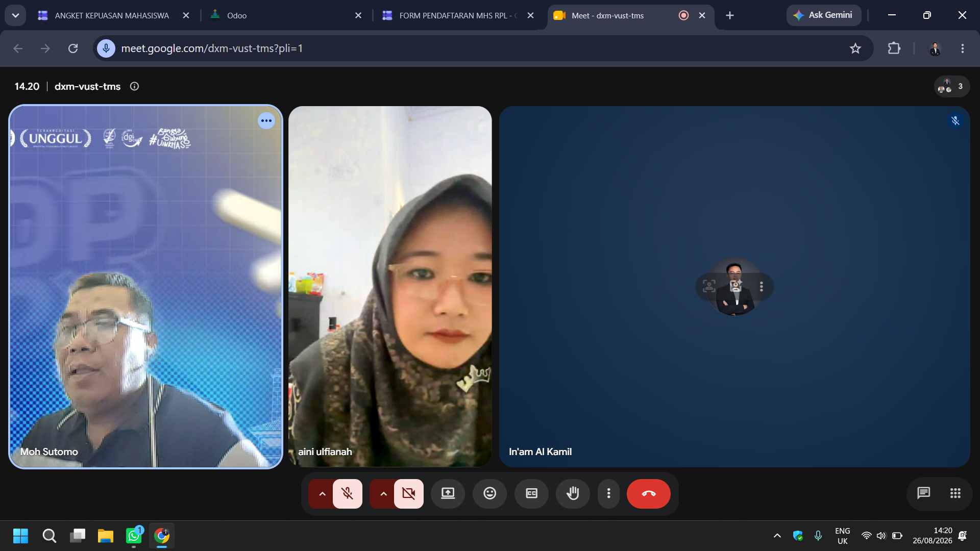
Task: Open WhatsApp from the Windows taskbar
Action: pyautogui.click(x=134, y=536)
